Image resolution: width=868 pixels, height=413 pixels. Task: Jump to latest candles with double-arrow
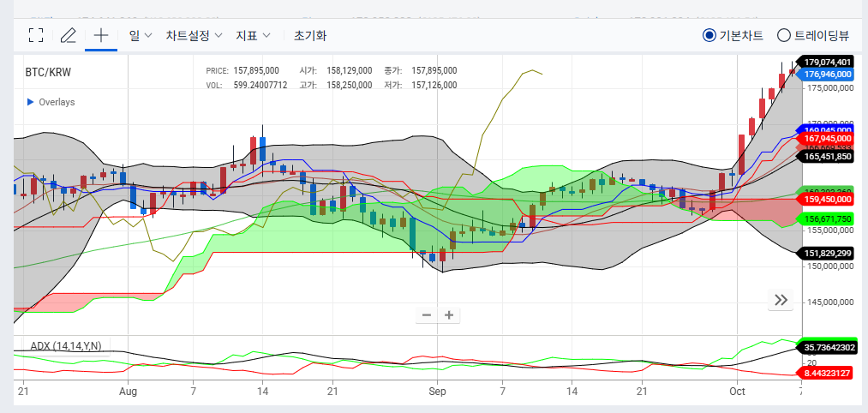(781, 300)
